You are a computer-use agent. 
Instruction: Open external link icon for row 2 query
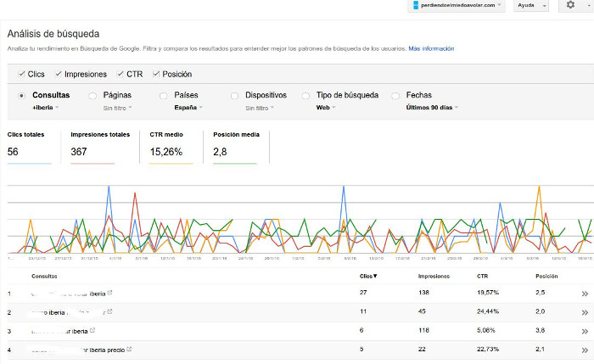[x=109, y=311]
